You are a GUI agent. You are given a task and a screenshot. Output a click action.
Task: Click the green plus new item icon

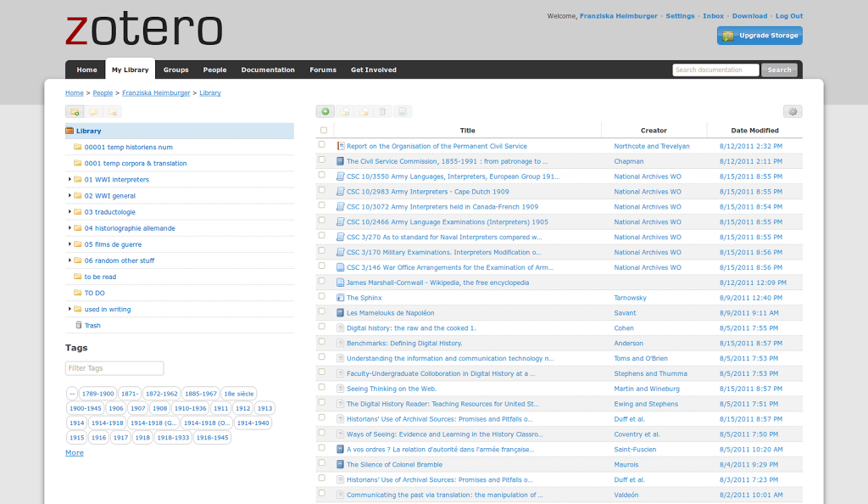click(x=325, y=112)
